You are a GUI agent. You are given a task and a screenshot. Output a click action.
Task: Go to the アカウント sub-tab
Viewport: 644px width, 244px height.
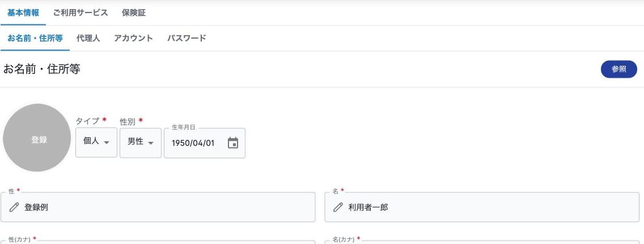click(x=133, y=38)
